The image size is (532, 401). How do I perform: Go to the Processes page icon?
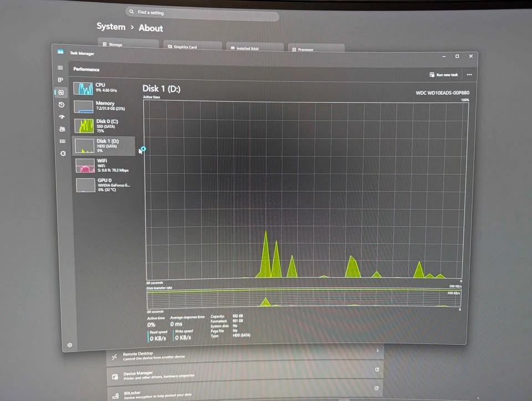[x=60, y=80]
